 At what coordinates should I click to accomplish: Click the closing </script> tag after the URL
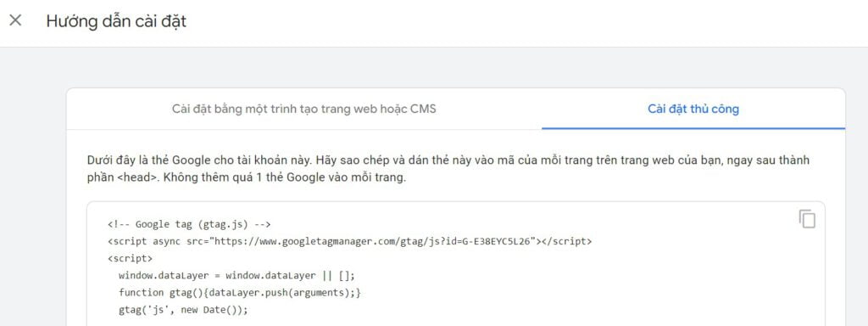(x=567, y=241)
